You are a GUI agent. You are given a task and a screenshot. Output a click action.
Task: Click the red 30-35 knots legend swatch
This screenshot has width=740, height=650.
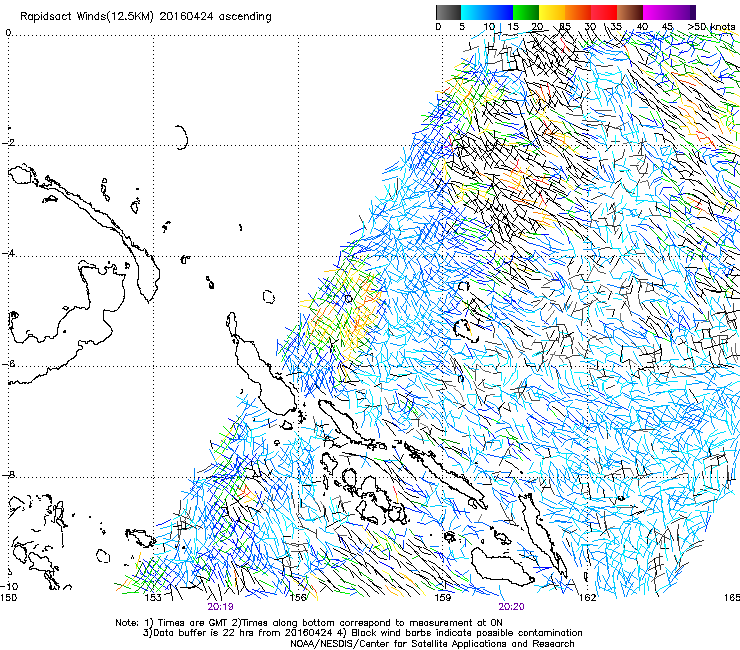(x=604, y=12)
